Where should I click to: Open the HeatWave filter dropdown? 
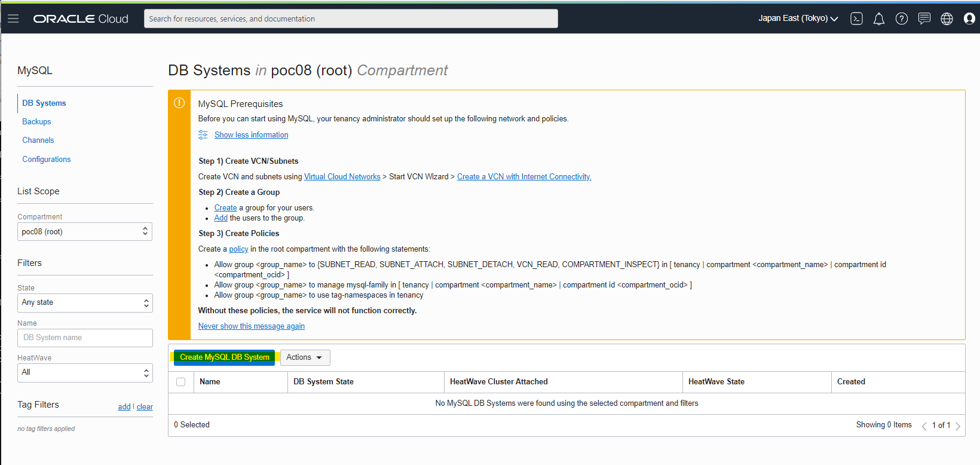85,372
